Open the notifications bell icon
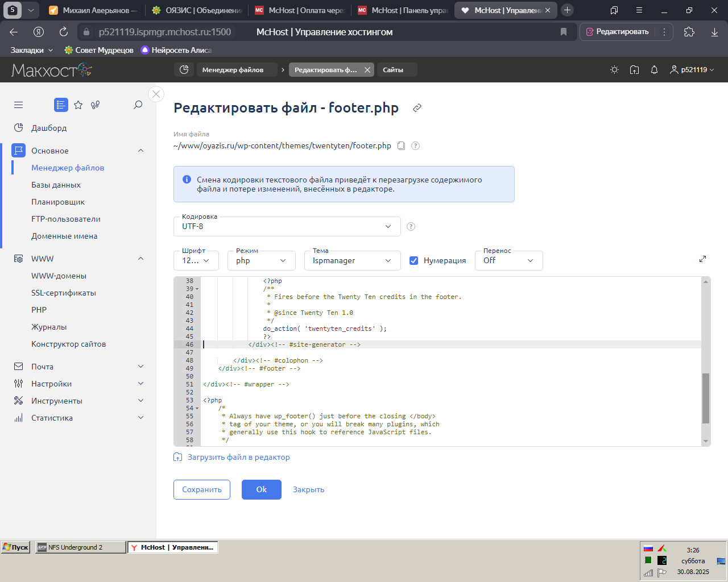Viewport: 728px width, 582px height. pos(654,70)
